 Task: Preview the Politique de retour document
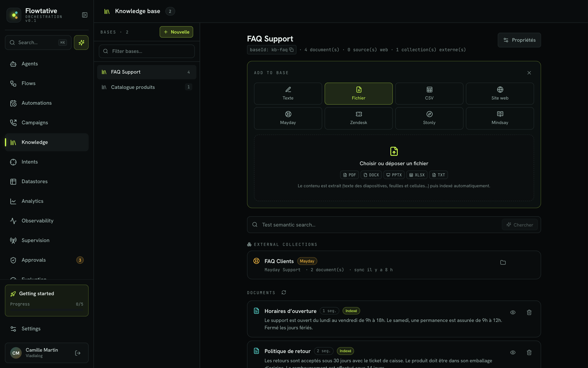513,352
